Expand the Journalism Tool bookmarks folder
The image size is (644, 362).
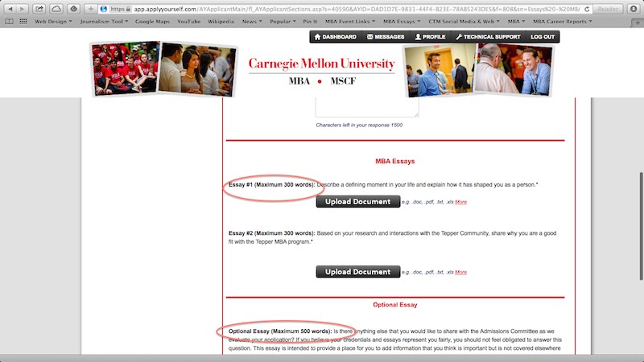(x=104, y=22)
